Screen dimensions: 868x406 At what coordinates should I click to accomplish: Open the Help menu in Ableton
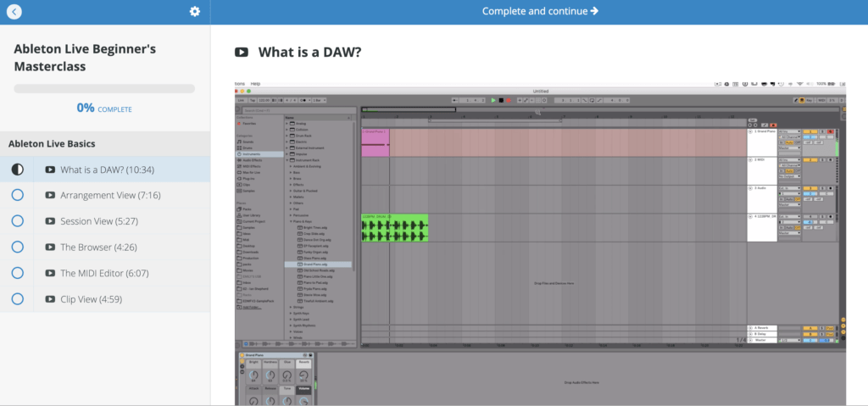[x=255, y=84]
